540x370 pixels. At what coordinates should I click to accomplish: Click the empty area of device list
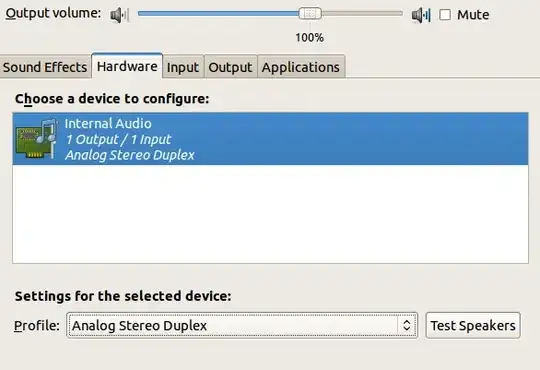tap(270, 214)
